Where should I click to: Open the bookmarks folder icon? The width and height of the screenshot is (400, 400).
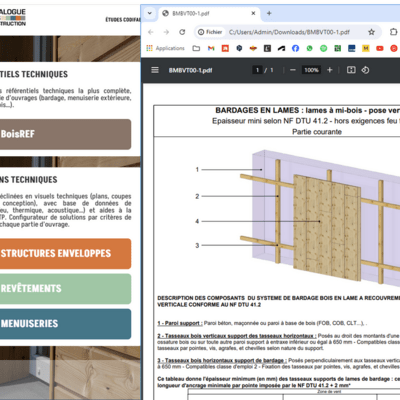[x=196, y=48]
